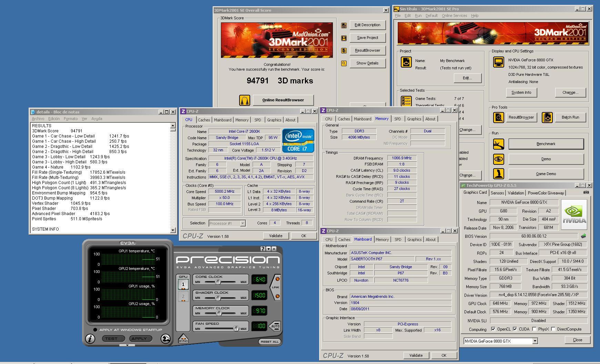This screenshot has height=364, width=600.
Task: Toggle the Link clocks button in Precision
Action: (x=276, y=287)
